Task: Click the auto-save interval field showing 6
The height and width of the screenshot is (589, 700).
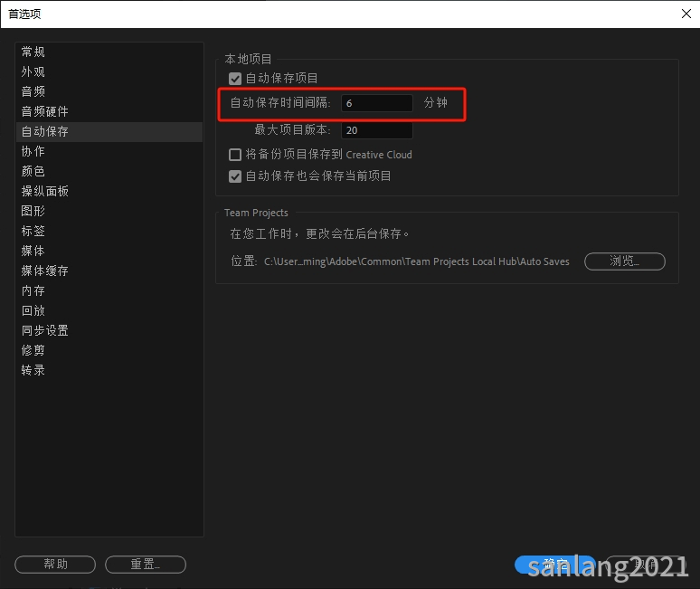Action: [x=377, y=103]
